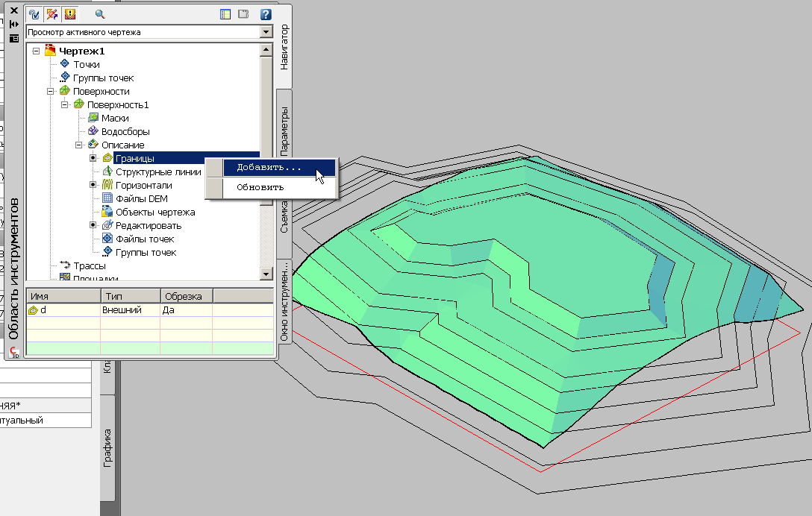812x516 pixels.
Task: Select boundary row d in the list
Action: (x=45, y=310)
